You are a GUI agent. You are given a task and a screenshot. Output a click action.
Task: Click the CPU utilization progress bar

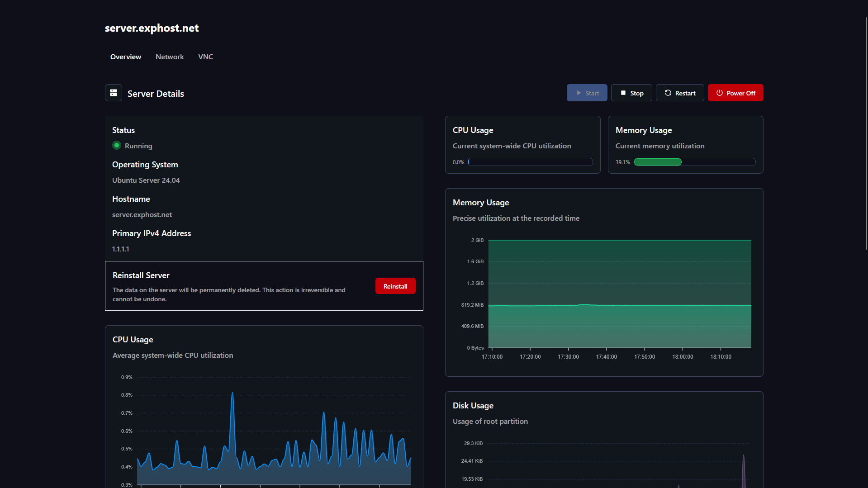pyautogui.click(x=530, y=162)
